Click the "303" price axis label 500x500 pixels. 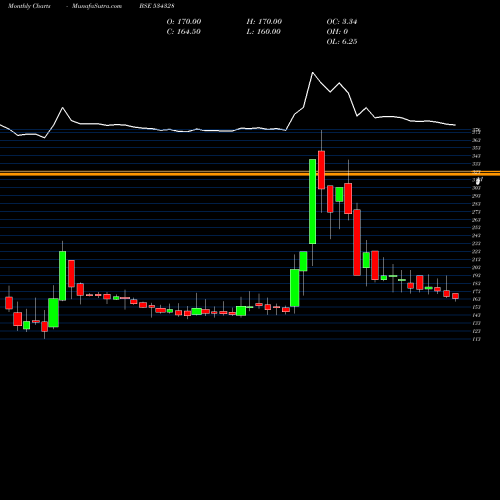pyautogui.click(x=476, y=188)
